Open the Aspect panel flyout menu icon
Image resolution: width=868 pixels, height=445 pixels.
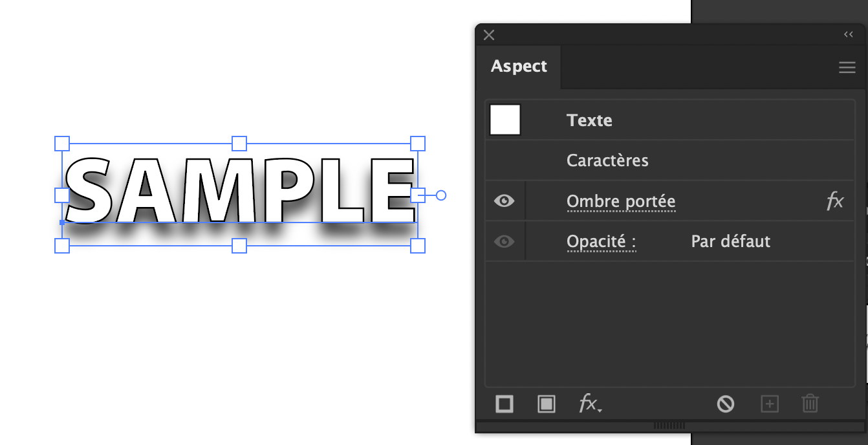click(x=847, y=67)
